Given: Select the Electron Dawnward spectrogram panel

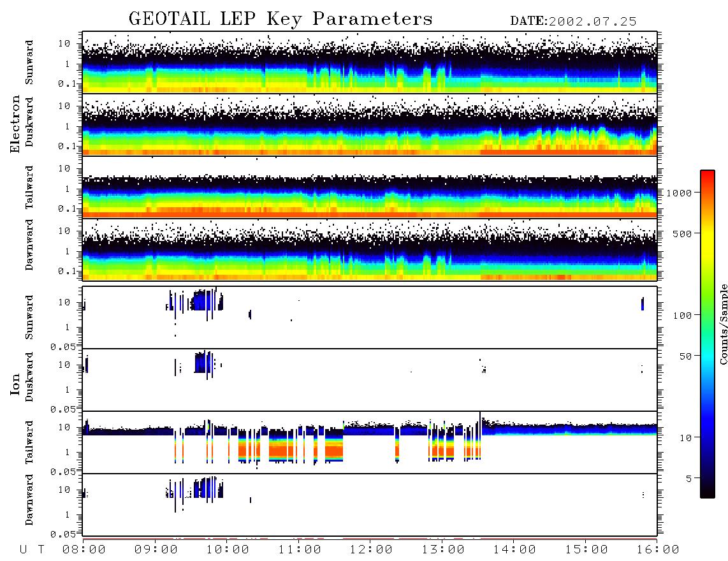Looking at the screenshot, I should coord(370,249).
